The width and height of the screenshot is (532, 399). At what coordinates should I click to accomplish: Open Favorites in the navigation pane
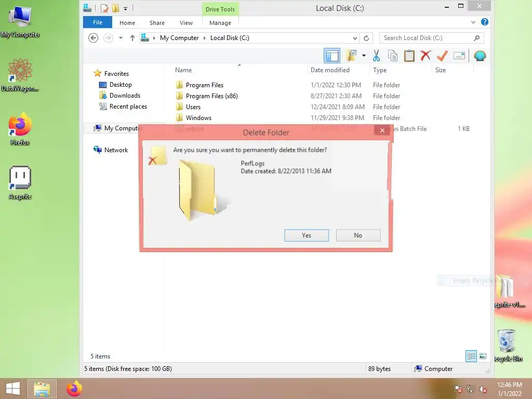tap(116, 73)
